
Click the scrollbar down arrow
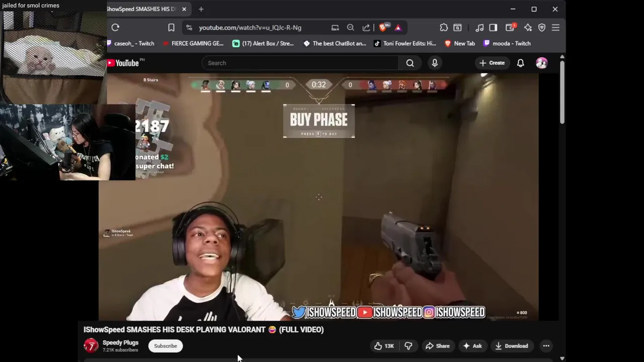point(562,358)
